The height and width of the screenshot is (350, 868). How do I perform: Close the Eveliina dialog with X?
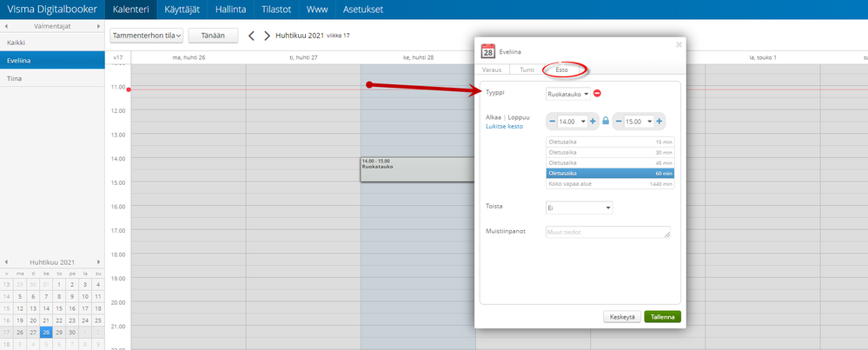pos(679,45)
